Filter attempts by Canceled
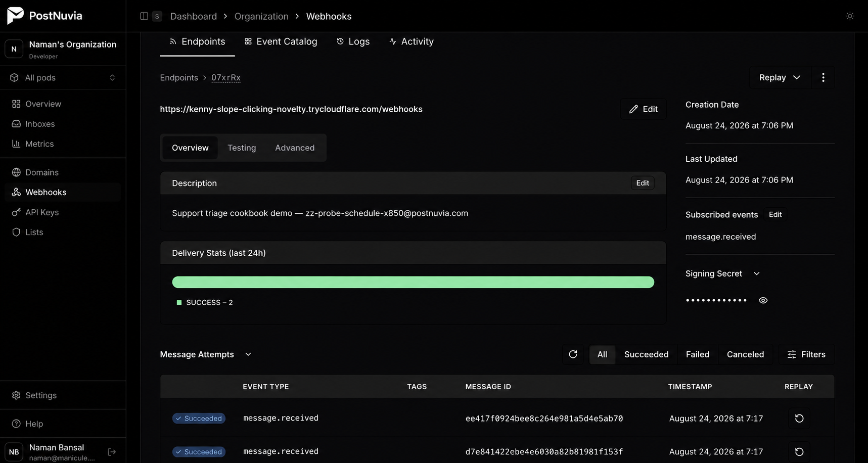The width and height of the screenshot is (868, 463). (745, 354)
